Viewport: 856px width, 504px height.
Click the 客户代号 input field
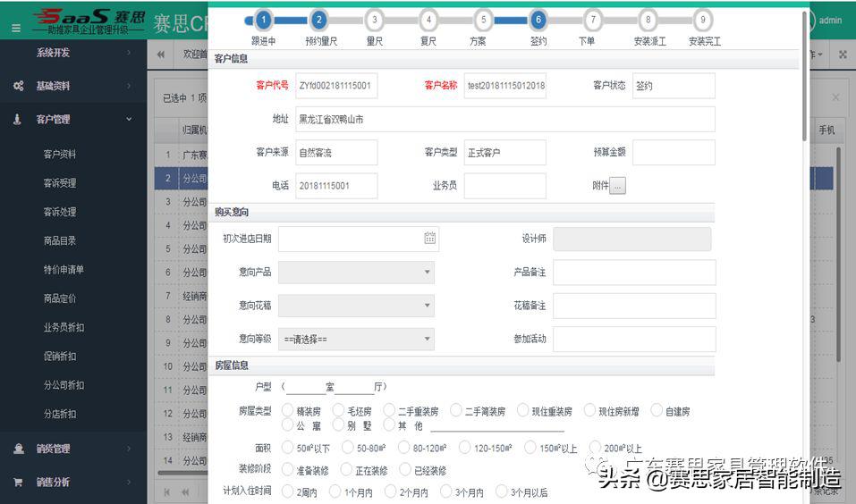(x=336, y=86)
